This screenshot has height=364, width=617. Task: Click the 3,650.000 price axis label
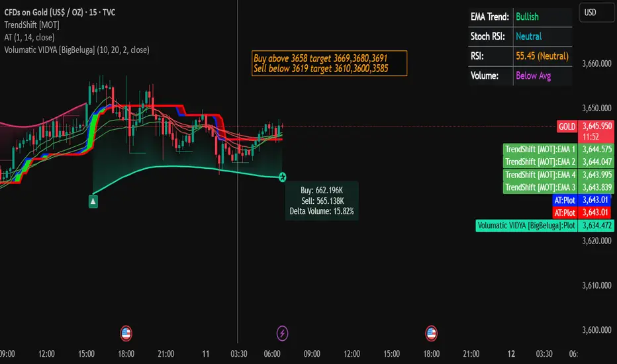[597, 109]
